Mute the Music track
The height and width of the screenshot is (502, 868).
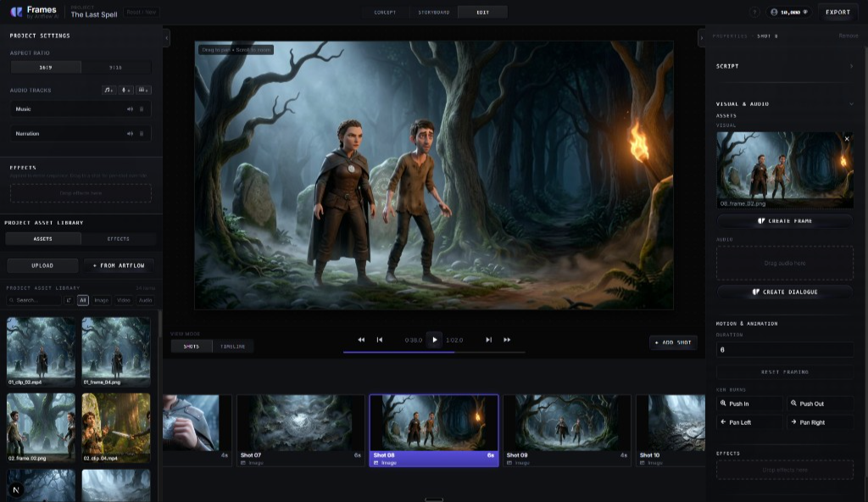point(130,109)
